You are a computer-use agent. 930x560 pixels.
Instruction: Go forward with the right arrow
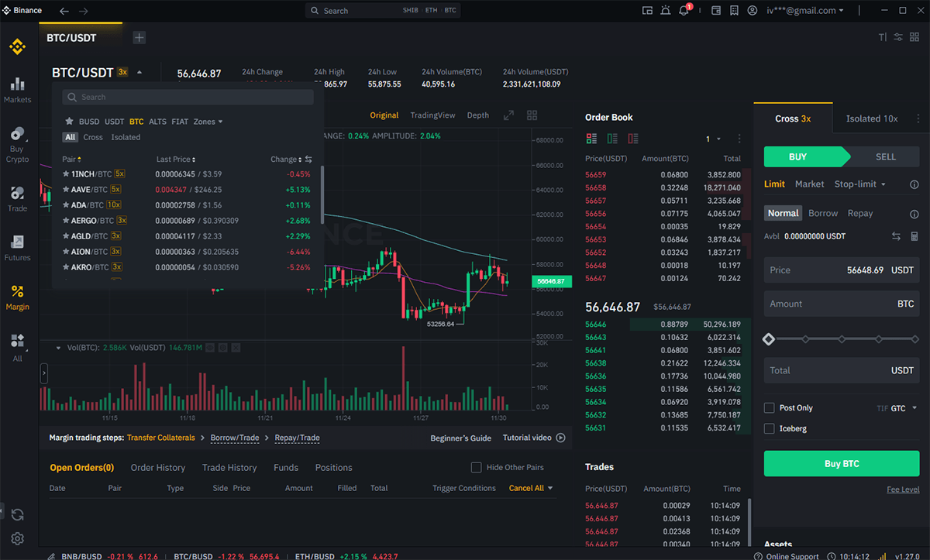click(84, 11)
